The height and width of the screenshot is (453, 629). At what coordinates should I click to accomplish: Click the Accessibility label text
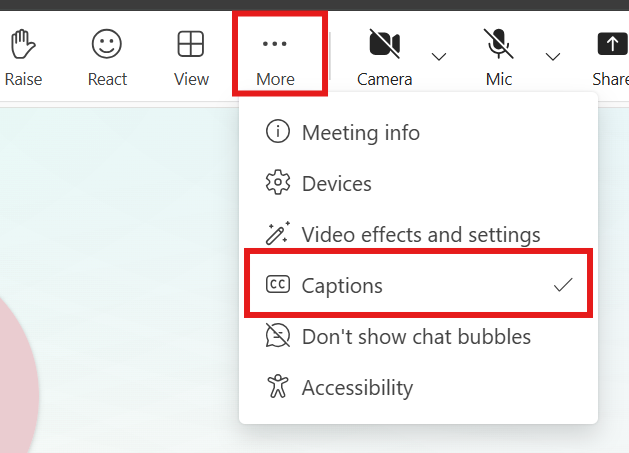[357, 387]
